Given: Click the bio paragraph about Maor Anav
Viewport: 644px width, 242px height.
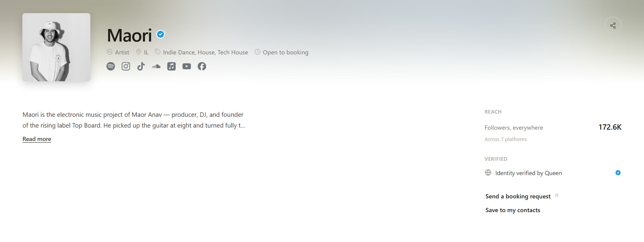Looking at the screenshot, I should click(134, 120).
